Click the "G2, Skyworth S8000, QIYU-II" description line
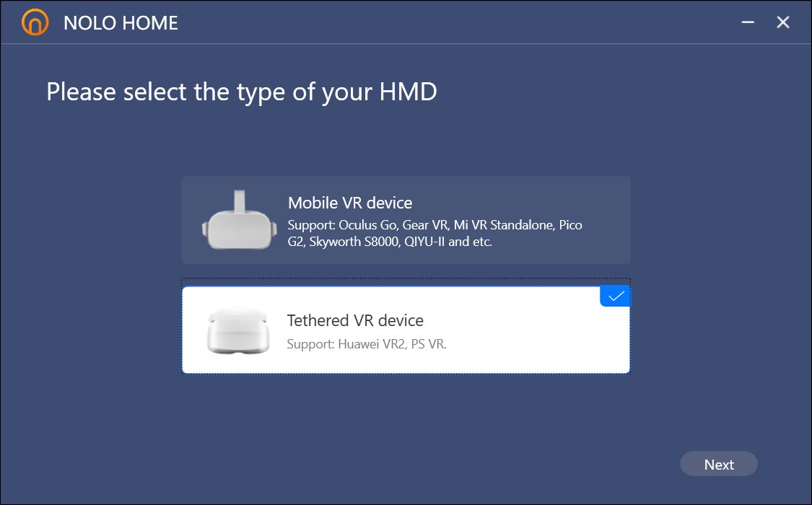 (390, 242)
